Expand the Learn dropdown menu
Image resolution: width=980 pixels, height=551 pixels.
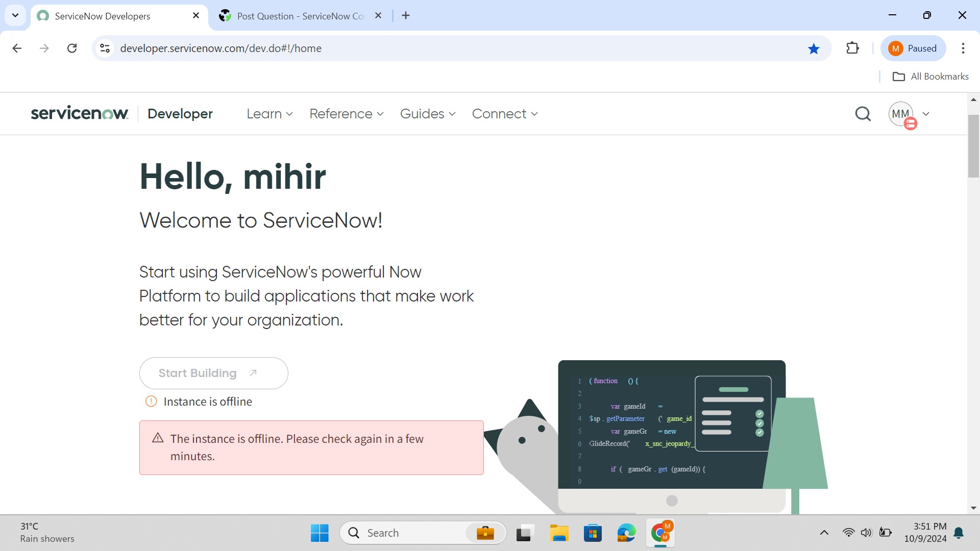point(269,114)
